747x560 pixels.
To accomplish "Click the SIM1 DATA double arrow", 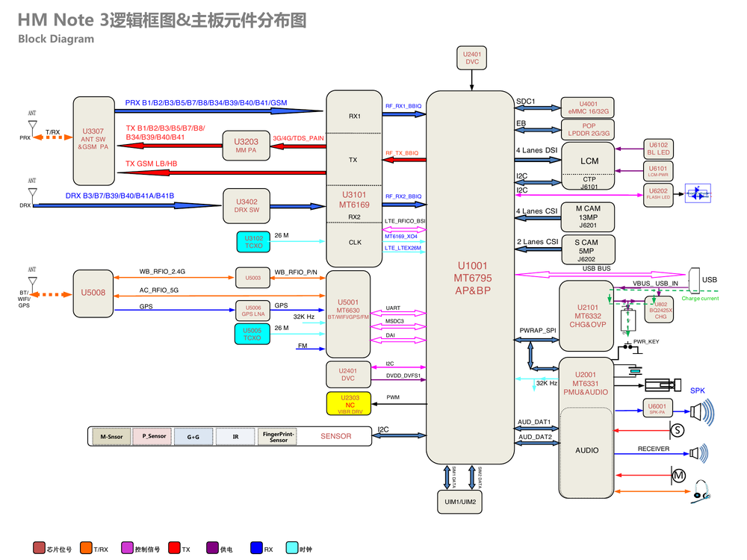I will [447, 477].
